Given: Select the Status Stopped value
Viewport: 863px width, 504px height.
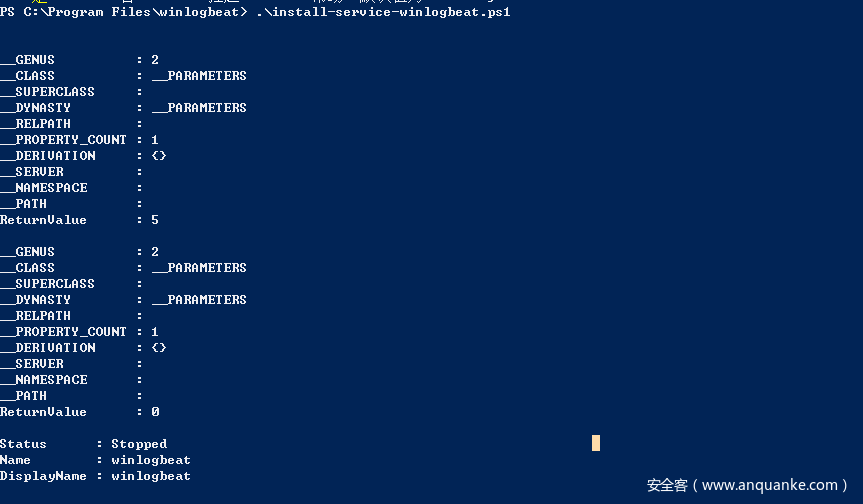Looking at the screenshot, I should coord(139,444).
